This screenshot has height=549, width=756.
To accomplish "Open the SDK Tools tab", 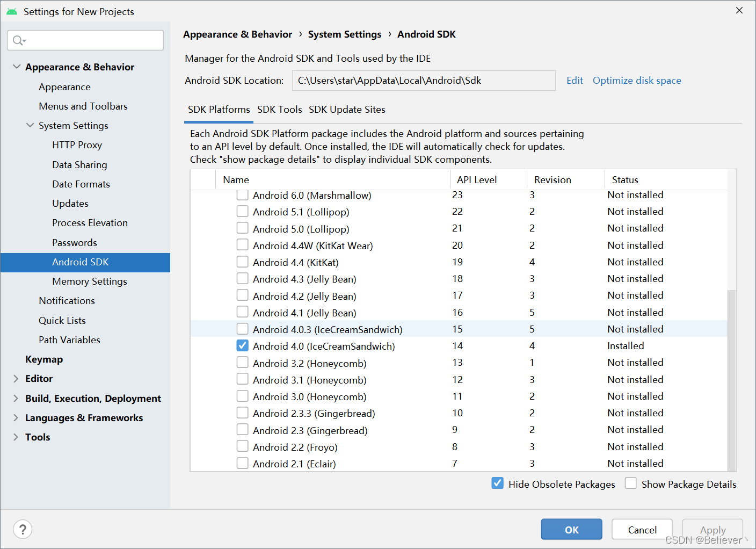I will pyautogui.click(x=280, y=110).
